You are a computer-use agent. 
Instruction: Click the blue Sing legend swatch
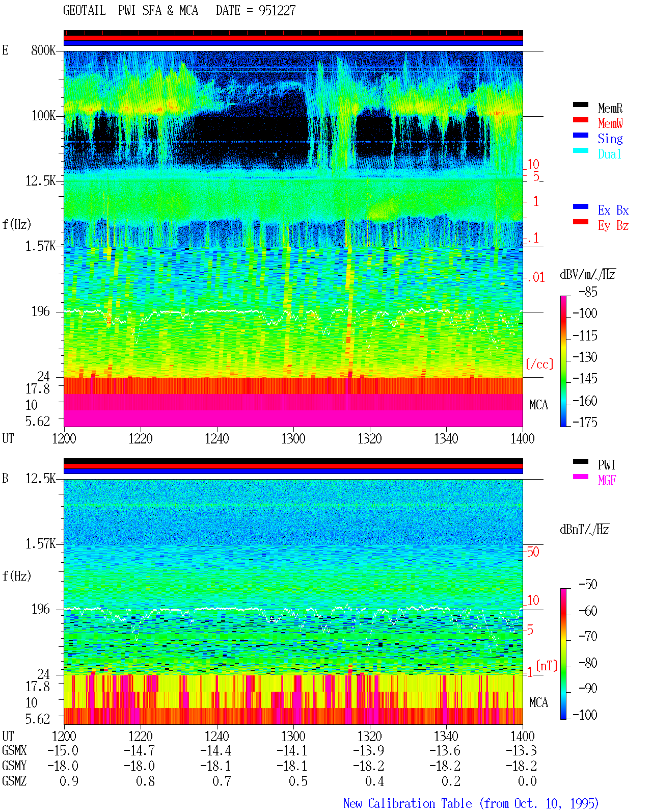pyautogui.click(x=581, y=135)
